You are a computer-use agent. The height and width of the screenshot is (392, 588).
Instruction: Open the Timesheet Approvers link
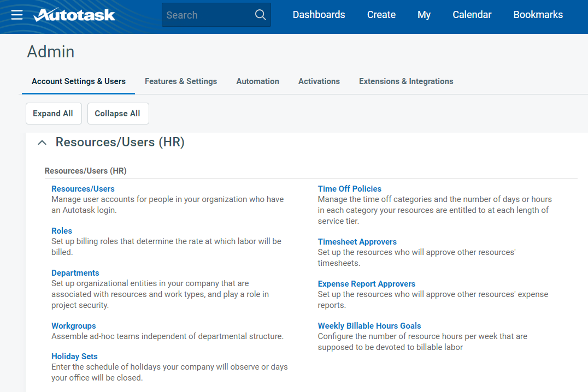[357, 242]
